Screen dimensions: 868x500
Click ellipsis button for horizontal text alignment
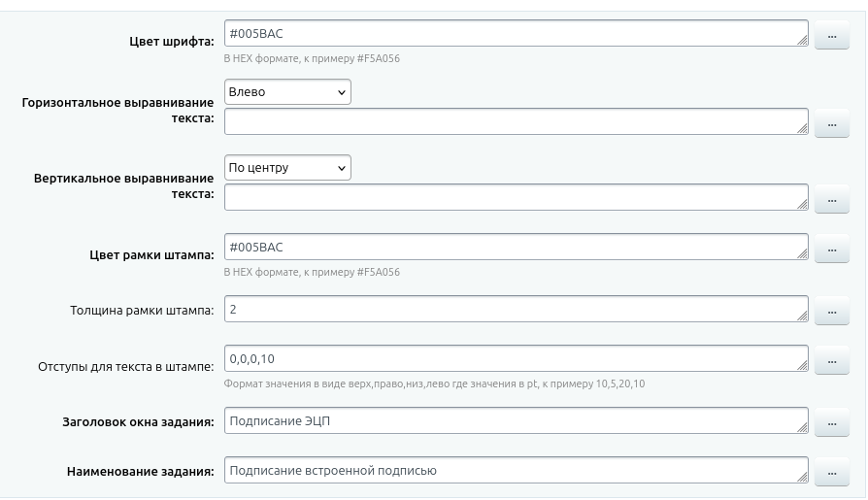(831, 125)
